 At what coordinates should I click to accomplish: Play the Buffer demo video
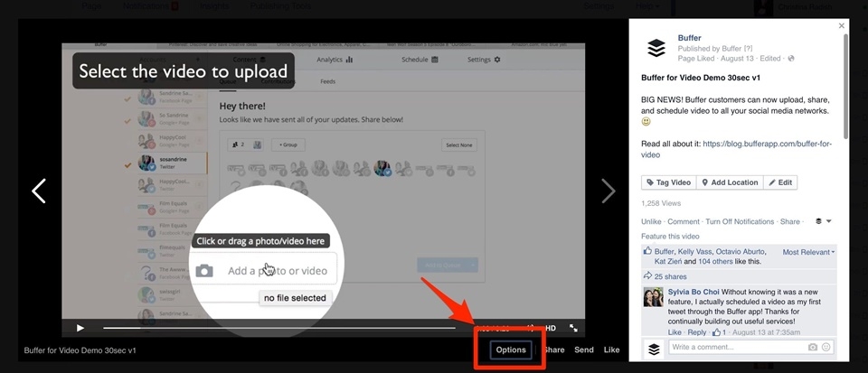(80, 328)
